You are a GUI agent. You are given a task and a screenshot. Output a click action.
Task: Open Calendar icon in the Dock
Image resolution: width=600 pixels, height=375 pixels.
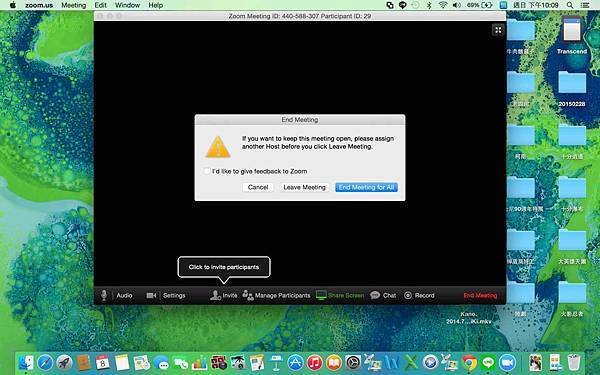click(x=103, y=362)
